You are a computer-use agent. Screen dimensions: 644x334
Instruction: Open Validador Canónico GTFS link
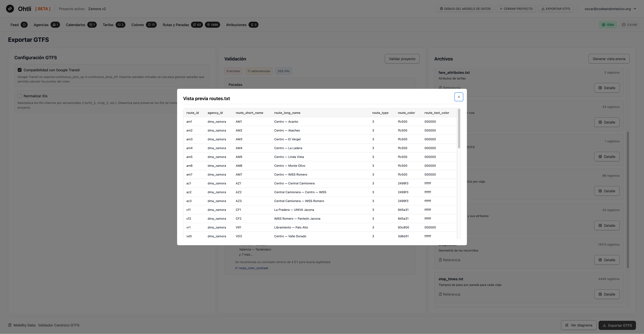coord(59,325)
